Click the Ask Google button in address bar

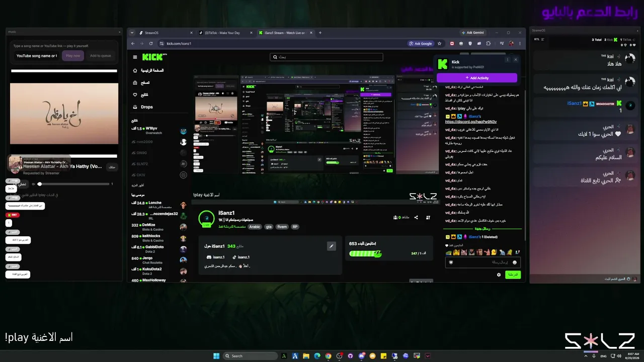pyautogui.click(x=421, y=44)
